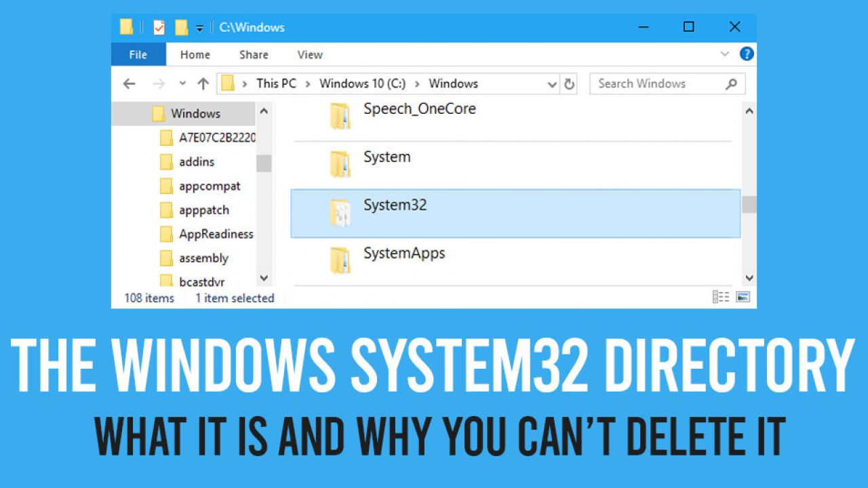Expand chevron after Windows 10 (C:) breadcrumb
This screenshot has width=868, height=488.
click(418, 84)
